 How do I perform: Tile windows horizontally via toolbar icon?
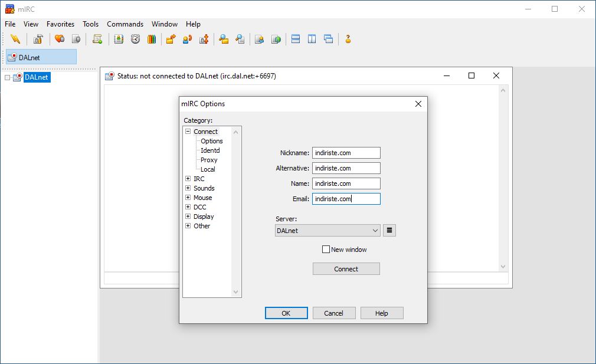coord(295,39)
